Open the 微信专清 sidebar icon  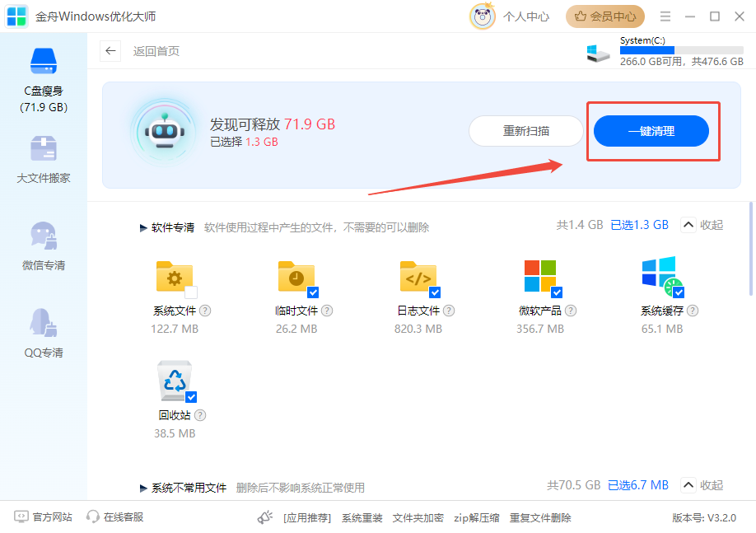click(x=44, y=236)
